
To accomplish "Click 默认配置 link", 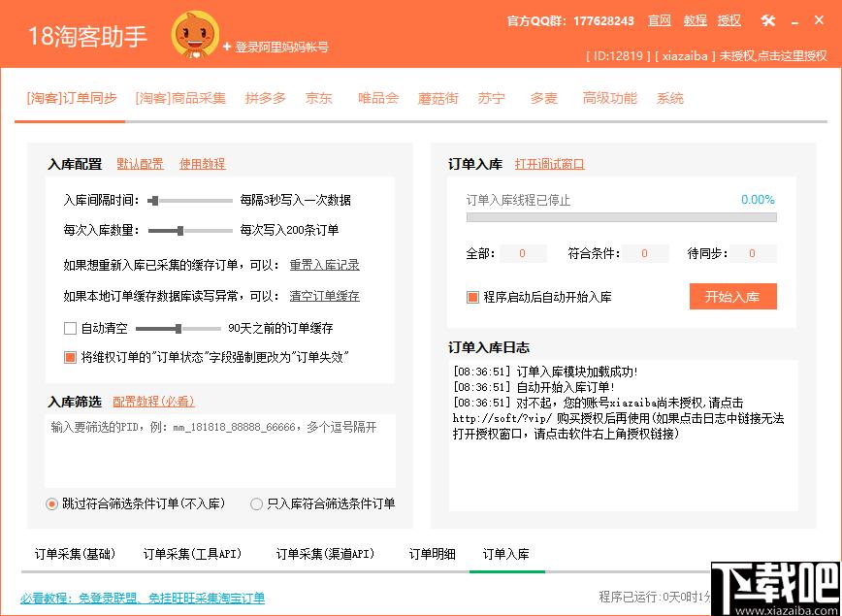I will 140,164.
